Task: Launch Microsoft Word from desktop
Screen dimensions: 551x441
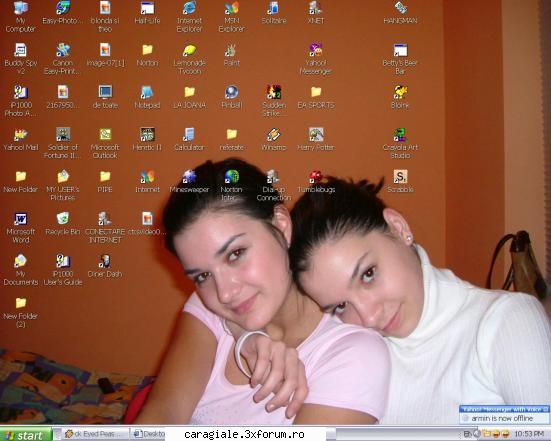Action: pyautogui.click(x=20, y=228)
